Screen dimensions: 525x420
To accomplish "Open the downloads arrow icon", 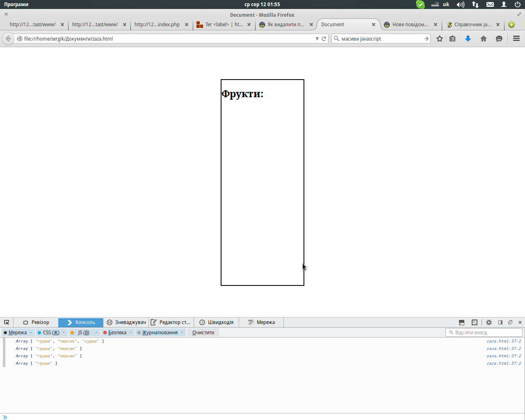I will [468, 39].
